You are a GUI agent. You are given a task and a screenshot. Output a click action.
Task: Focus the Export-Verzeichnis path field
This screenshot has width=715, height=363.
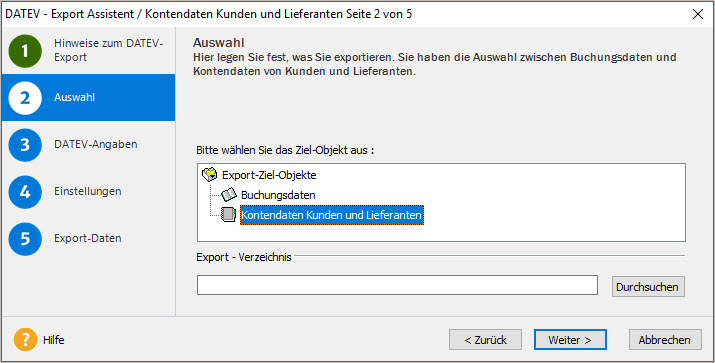[397, 285]
